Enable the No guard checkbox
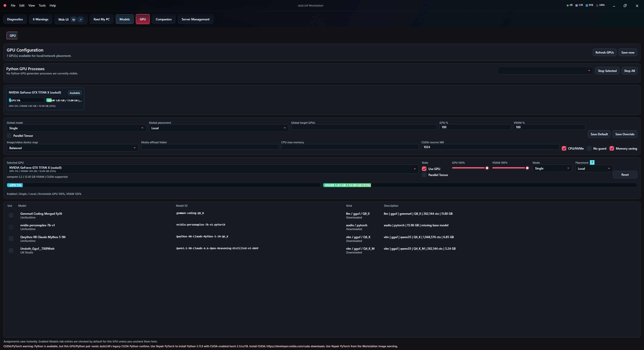 point(589,148)
